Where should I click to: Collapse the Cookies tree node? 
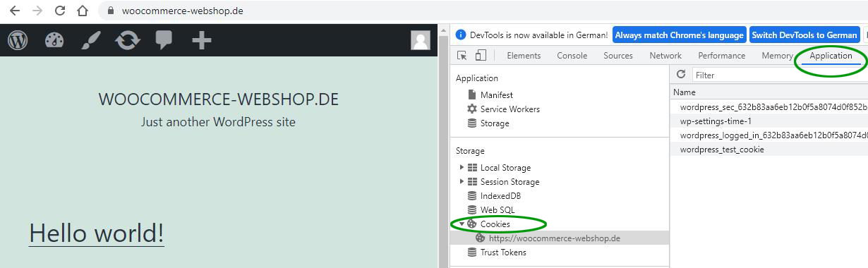pyautogui.click(x=462, y=224)
